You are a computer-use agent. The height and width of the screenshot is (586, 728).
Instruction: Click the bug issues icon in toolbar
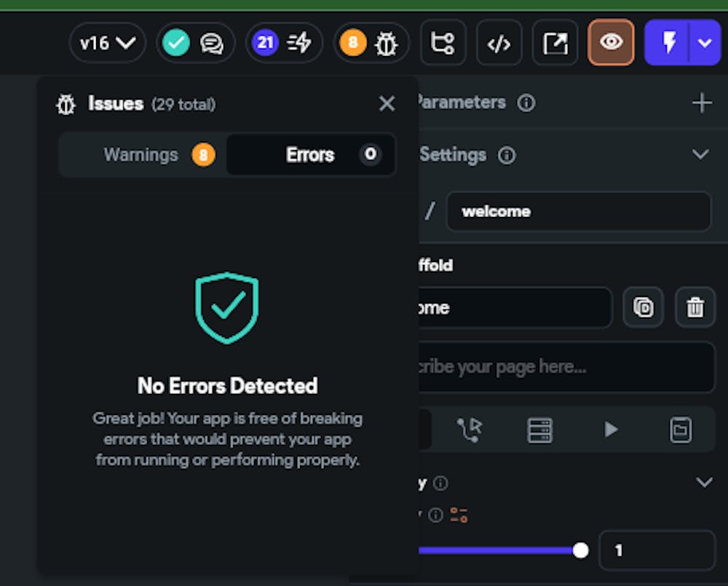click(386, 44)
